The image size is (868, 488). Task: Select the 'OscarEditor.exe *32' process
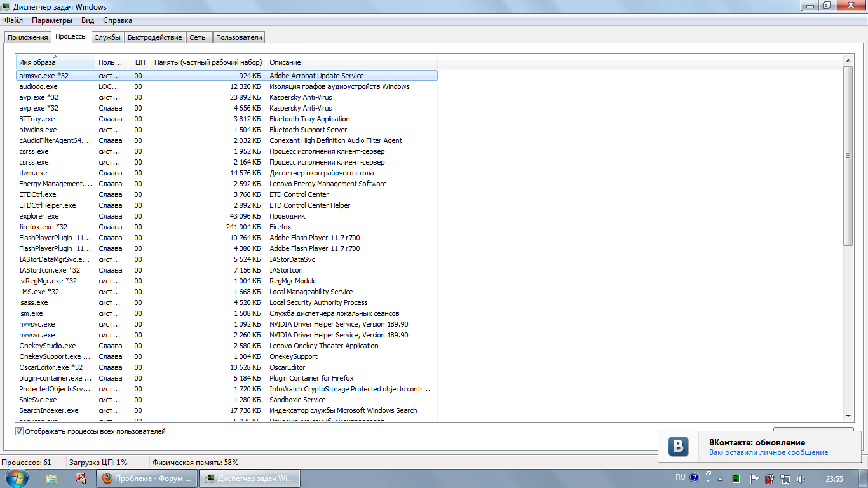point(226,367)
